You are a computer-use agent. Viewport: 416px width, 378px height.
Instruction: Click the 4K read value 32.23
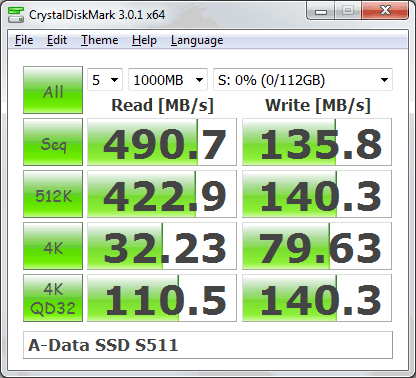[162, 246]
